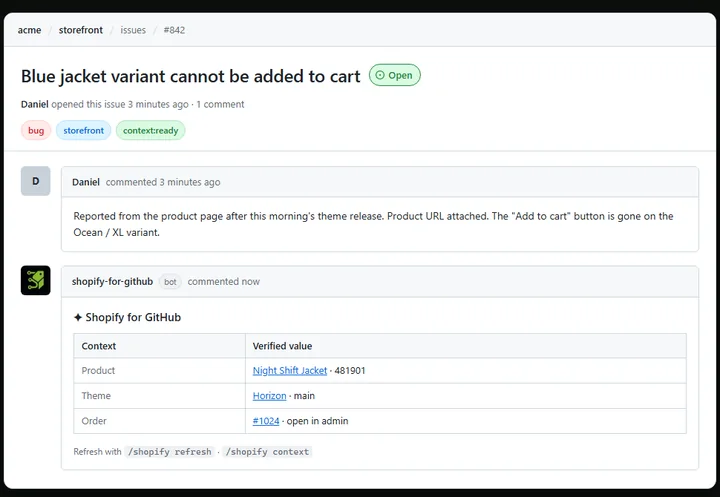Screen dimensions: 720x497
Task: Click the "Context" table header
Action: click(99, 346)
